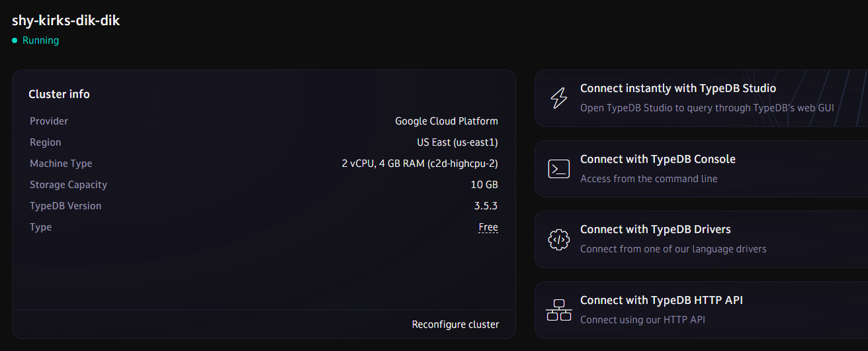The width and height of the screenshot is (868, 351).
Task: Click Open TypeDB Studio to query description
Action: pos(707,107)
